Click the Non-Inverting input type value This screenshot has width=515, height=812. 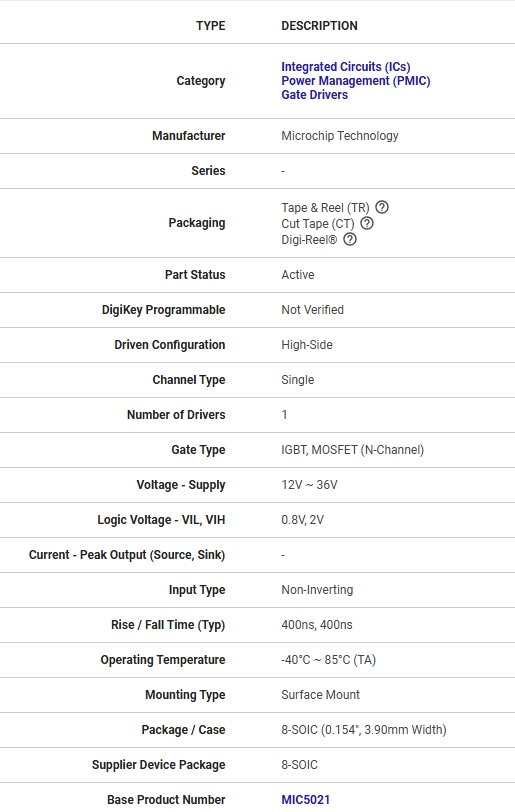[317, 590]
